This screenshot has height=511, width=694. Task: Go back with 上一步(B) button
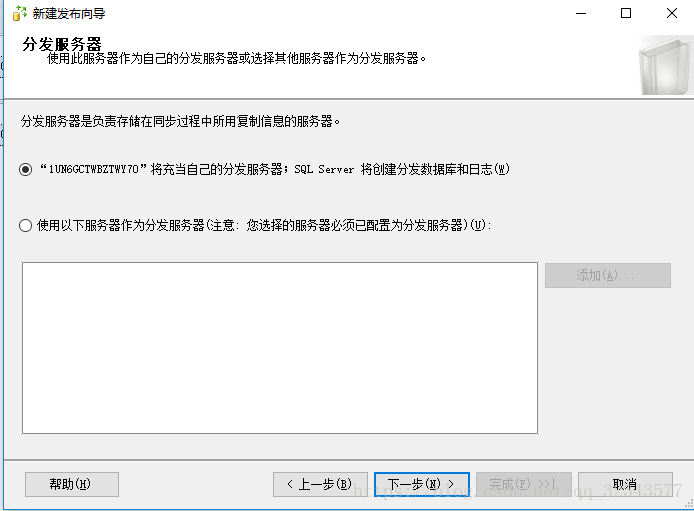[320, 484]
